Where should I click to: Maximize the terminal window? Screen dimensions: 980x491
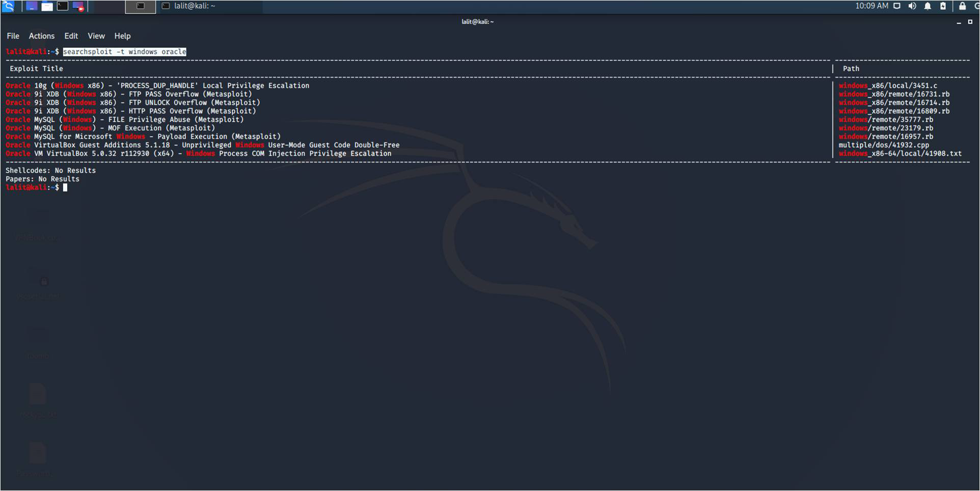pyautogui.click(x=970, y=22)
